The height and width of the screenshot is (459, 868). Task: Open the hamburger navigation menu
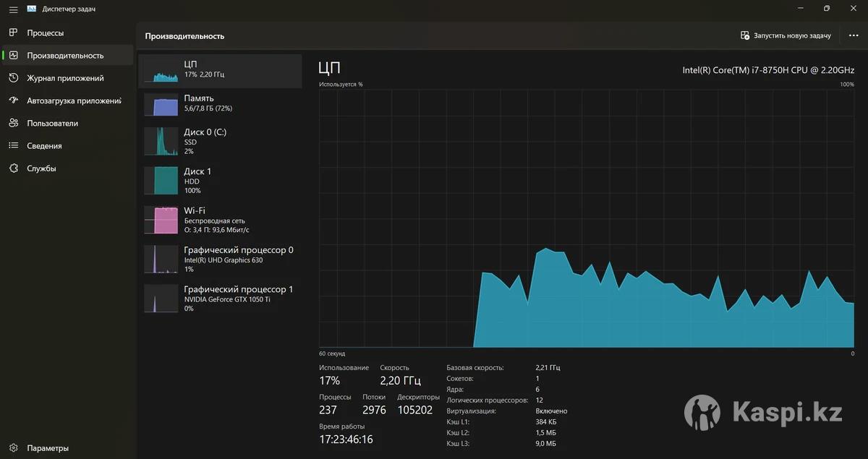[13, 9]
